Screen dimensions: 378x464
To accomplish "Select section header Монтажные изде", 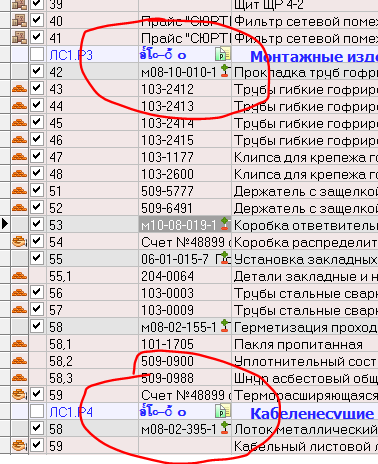I will click(314, 56).
